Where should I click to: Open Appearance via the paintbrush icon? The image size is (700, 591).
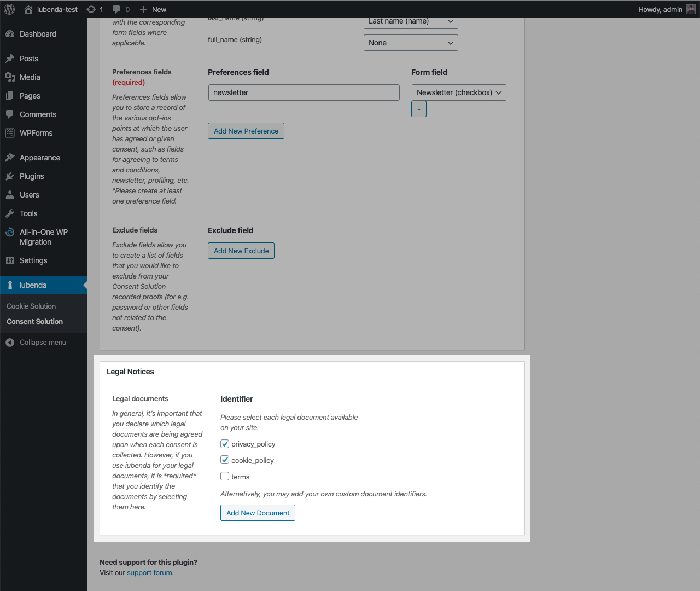(x=10, y=157)
